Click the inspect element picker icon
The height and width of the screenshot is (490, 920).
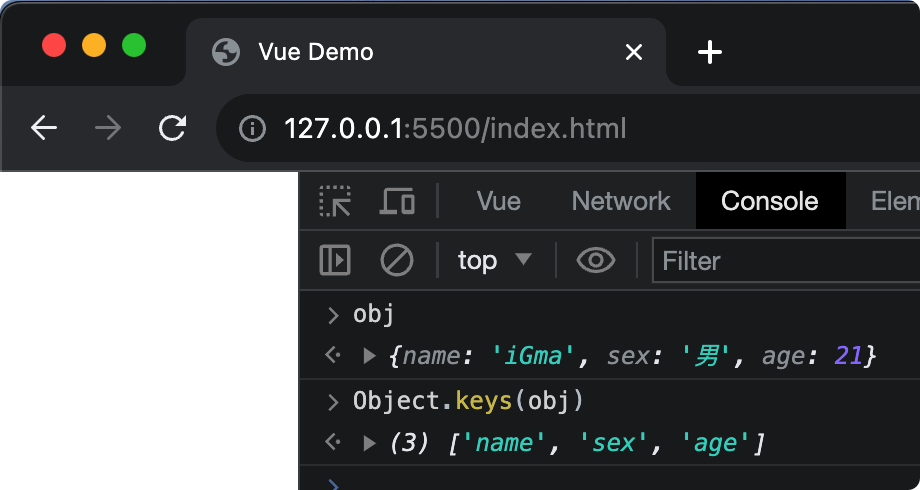[335, 201]
